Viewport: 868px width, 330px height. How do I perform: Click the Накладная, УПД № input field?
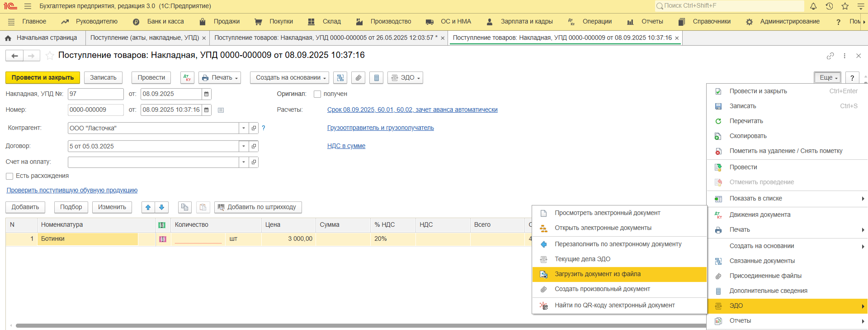pos(95,94)
